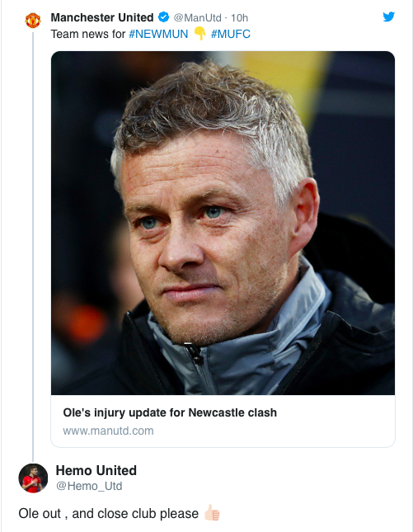Open the Manchester United display name

point(102,17)
